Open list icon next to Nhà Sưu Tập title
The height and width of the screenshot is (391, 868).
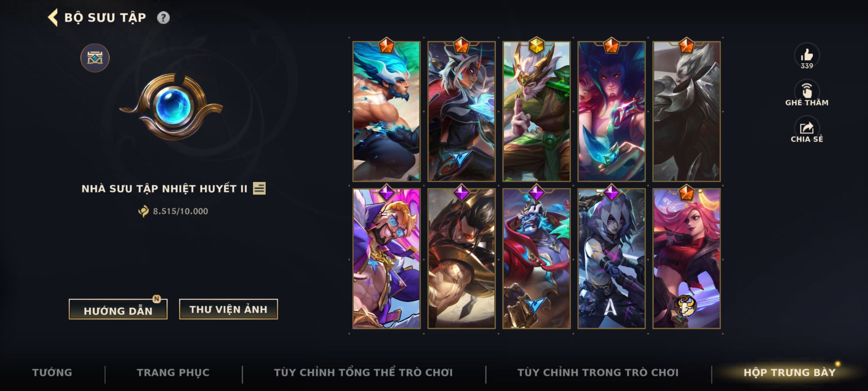pos(259,188)
